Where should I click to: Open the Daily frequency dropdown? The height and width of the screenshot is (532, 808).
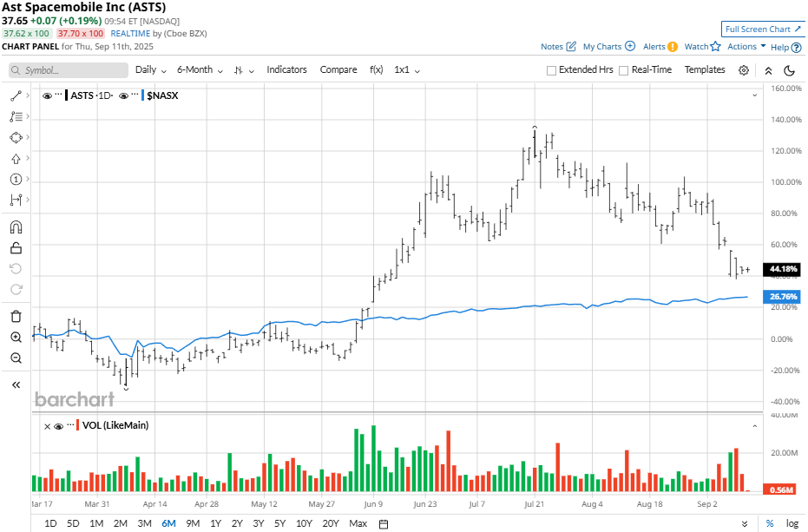[151, 70]
